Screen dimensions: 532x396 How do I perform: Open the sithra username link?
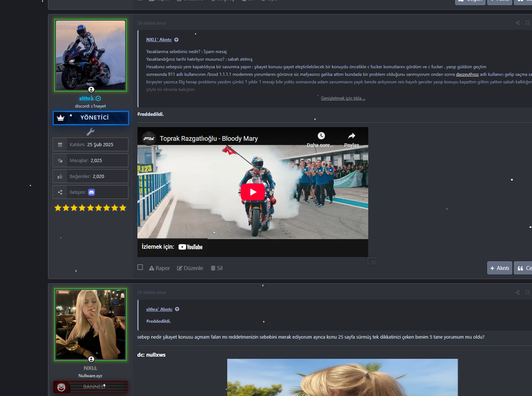point(87,98)
